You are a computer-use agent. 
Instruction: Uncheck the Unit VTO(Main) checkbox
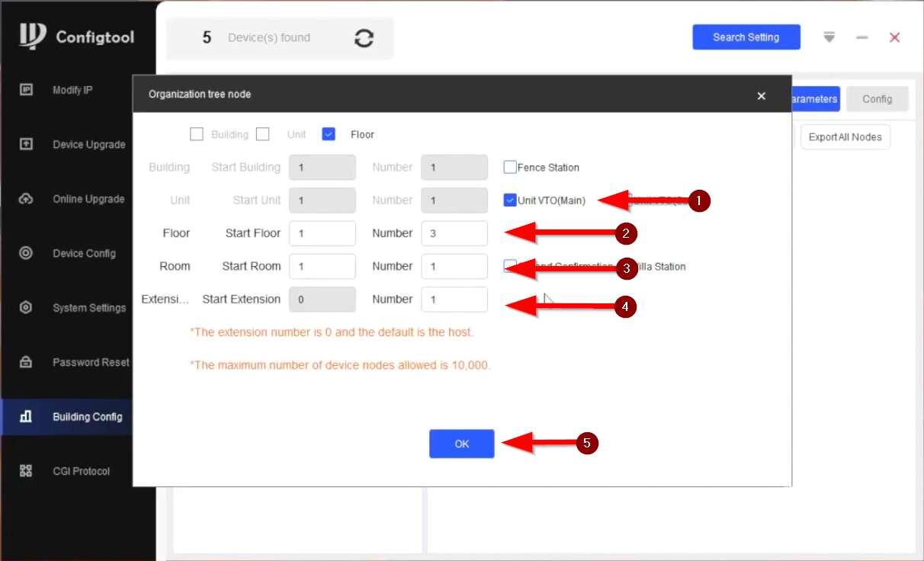coord(510,200)
